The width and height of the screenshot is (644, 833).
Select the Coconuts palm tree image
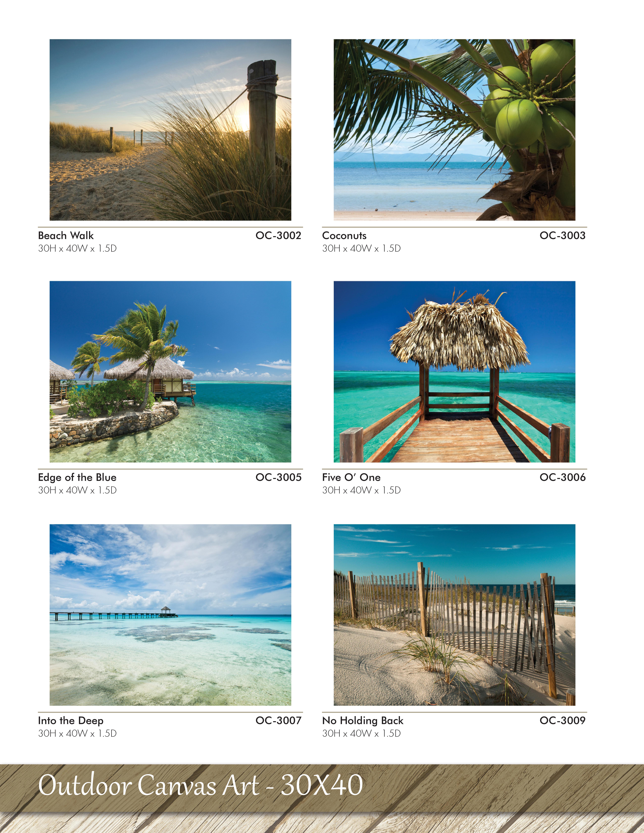coord(454,130)
